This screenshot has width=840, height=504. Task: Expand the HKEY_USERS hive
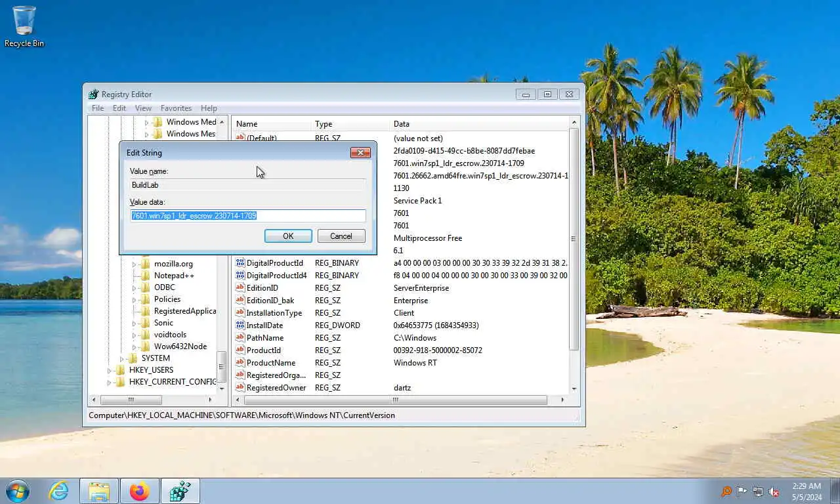point(110,370)
